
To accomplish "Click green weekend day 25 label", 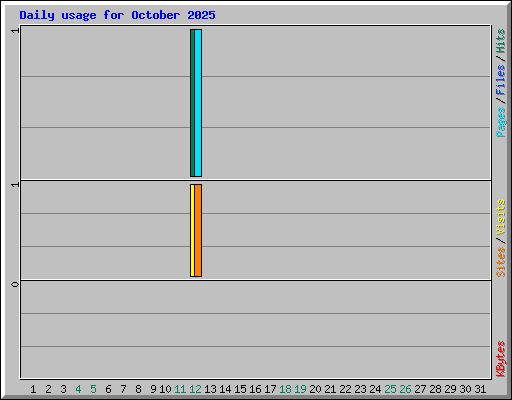I will tap(390, 389).
